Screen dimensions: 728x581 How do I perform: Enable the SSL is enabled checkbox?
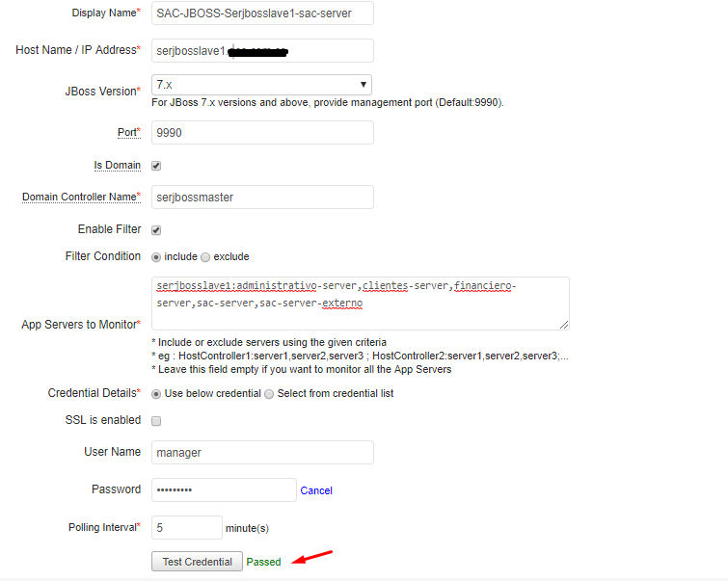pos(156,421)
